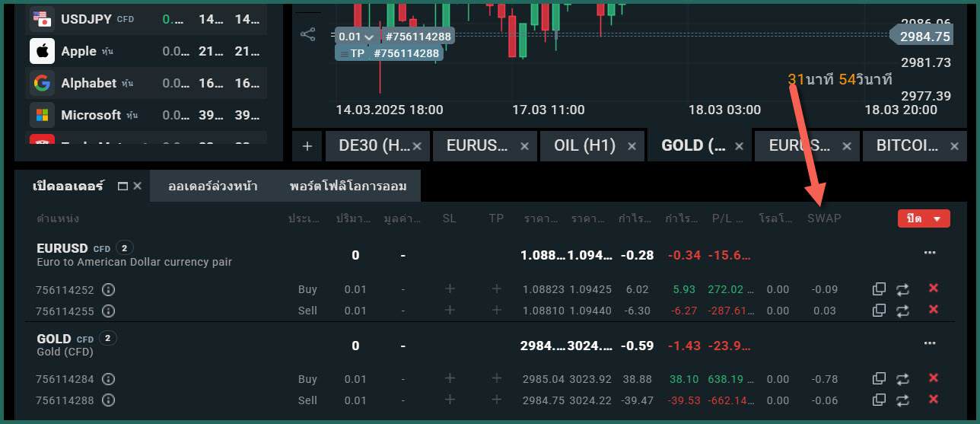Add a new chart tab with plus
This screenshot has height=424, width=980.
[x=307, y=146]
